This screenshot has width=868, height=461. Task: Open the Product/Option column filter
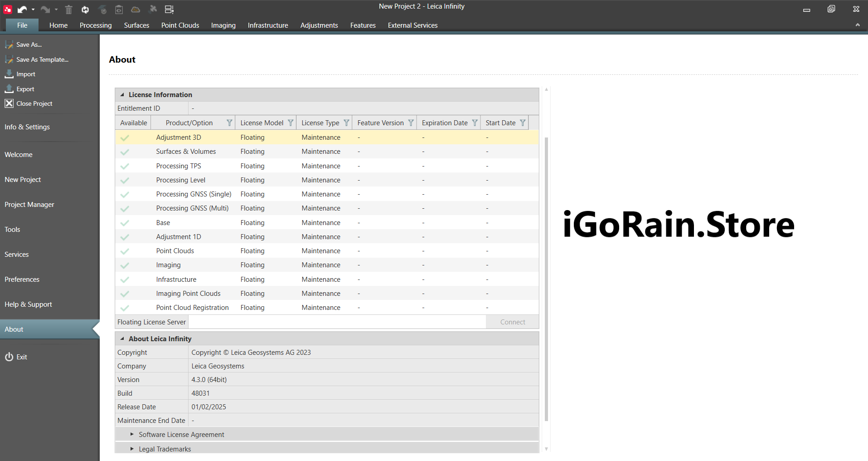(x=229, y=123)
